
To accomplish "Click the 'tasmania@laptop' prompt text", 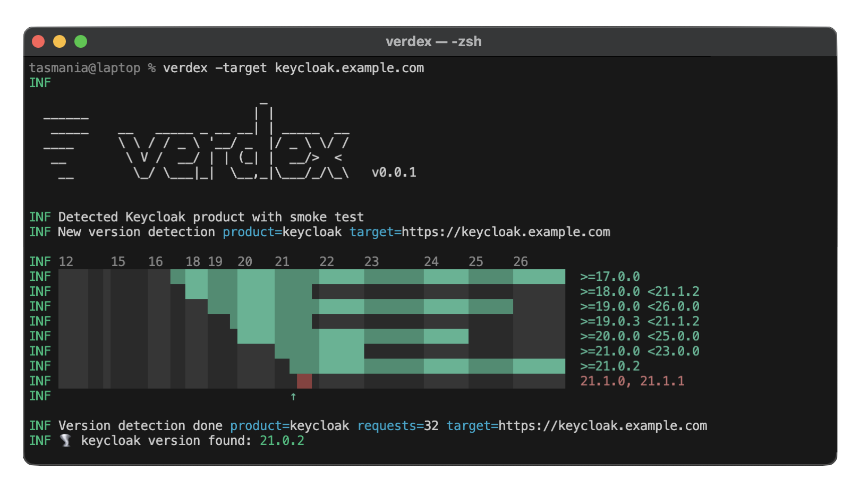I will click(85, 68).
